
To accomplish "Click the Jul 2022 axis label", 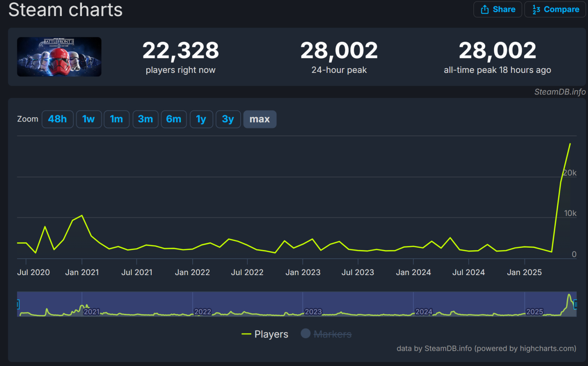I will tap(247, 272).
